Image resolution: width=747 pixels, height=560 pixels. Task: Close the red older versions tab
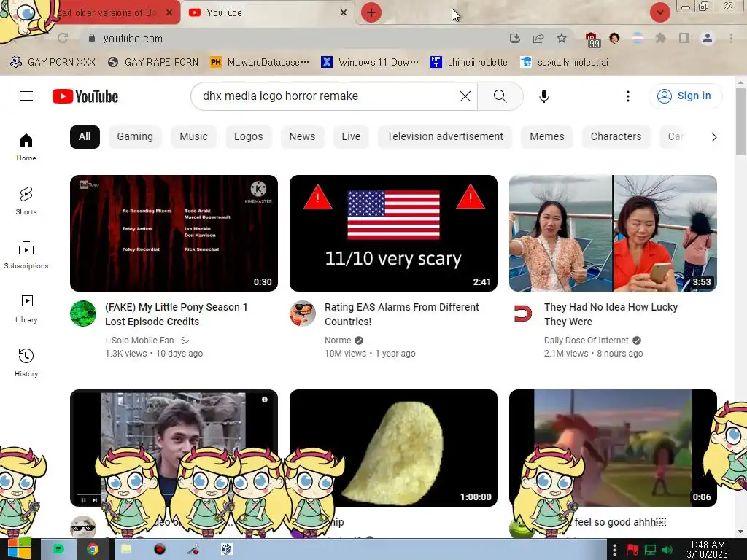pos(169,13)
